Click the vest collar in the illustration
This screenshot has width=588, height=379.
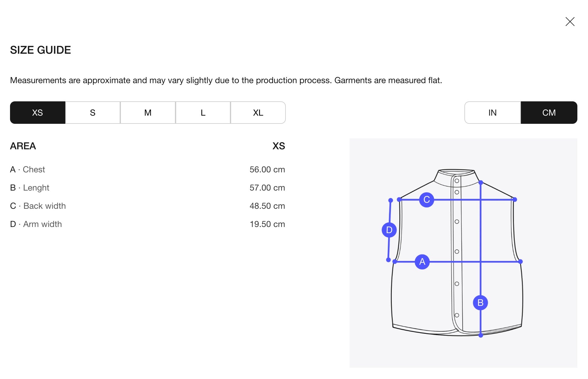(456, 175)
